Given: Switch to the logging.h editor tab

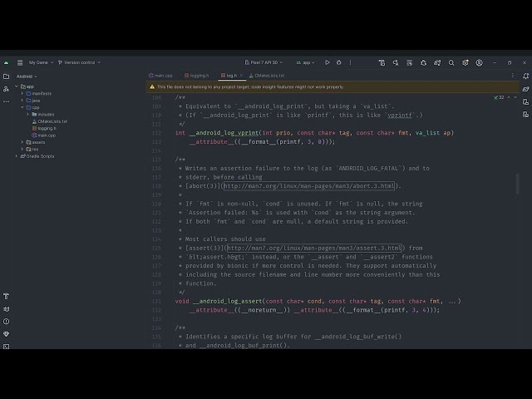Looking at the screenshot, I should pyautogui.click(x=197, y=76).
